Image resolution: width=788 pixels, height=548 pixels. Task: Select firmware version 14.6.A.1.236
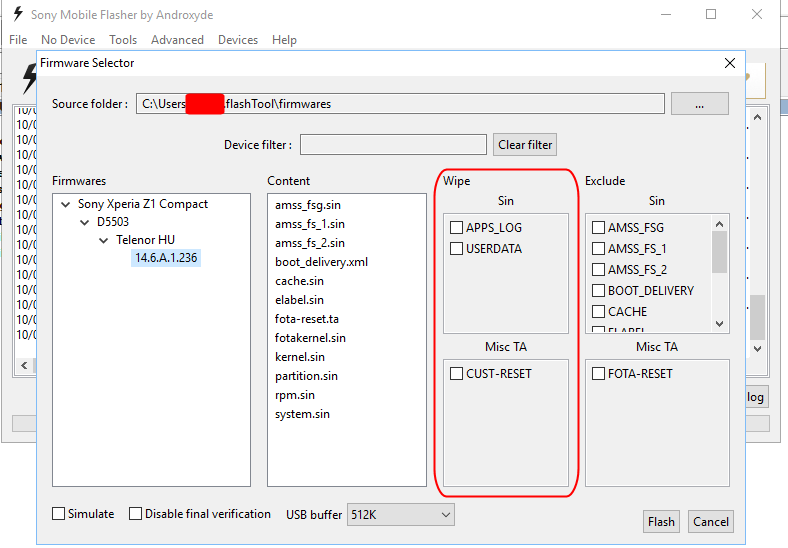pyautogui.click(x=166, y=258)
